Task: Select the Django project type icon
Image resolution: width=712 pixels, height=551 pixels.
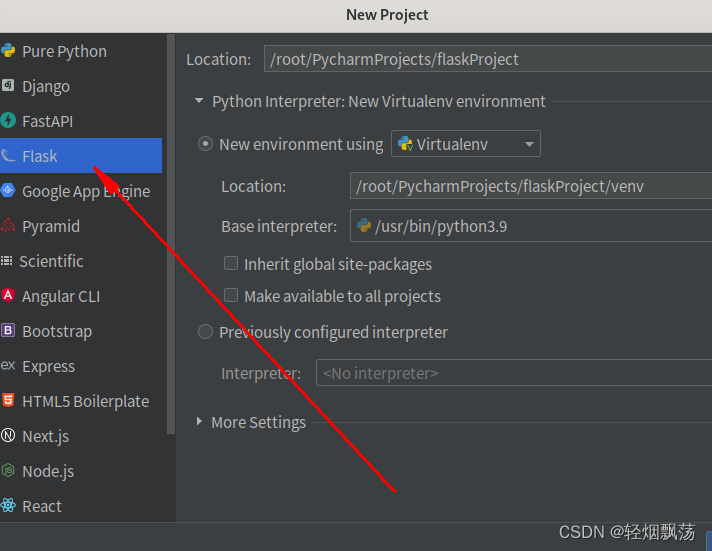Action: pyautogui.click(x=8, y=85)
